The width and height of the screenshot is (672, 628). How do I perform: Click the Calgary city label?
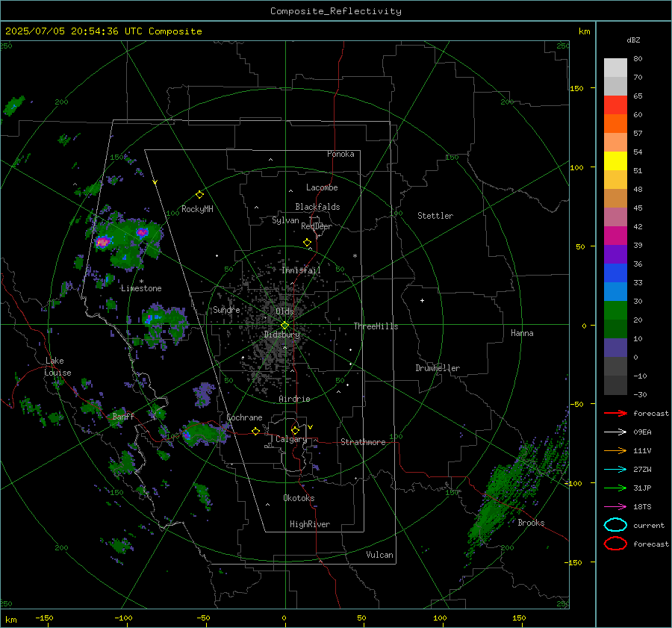[291, 439]
